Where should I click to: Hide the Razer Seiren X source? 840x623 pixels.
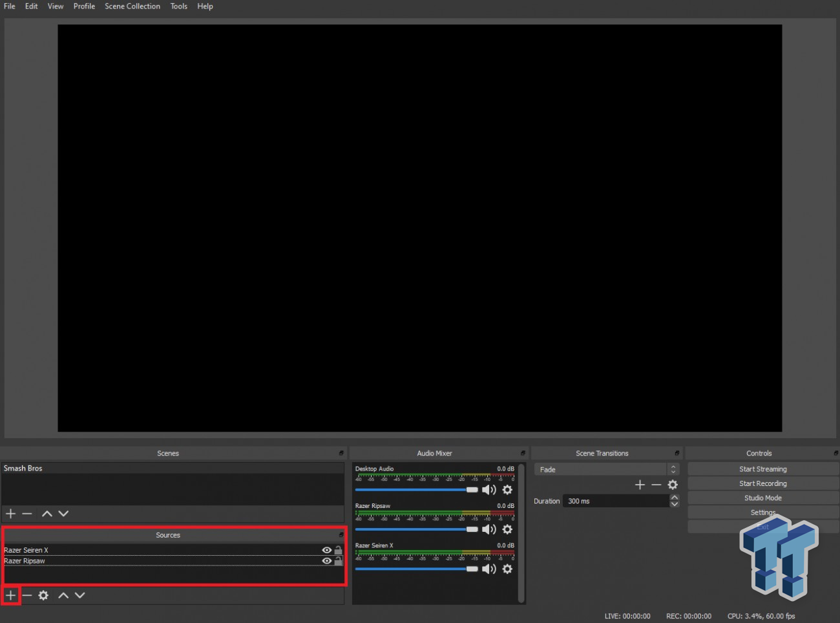coord(327,550)
